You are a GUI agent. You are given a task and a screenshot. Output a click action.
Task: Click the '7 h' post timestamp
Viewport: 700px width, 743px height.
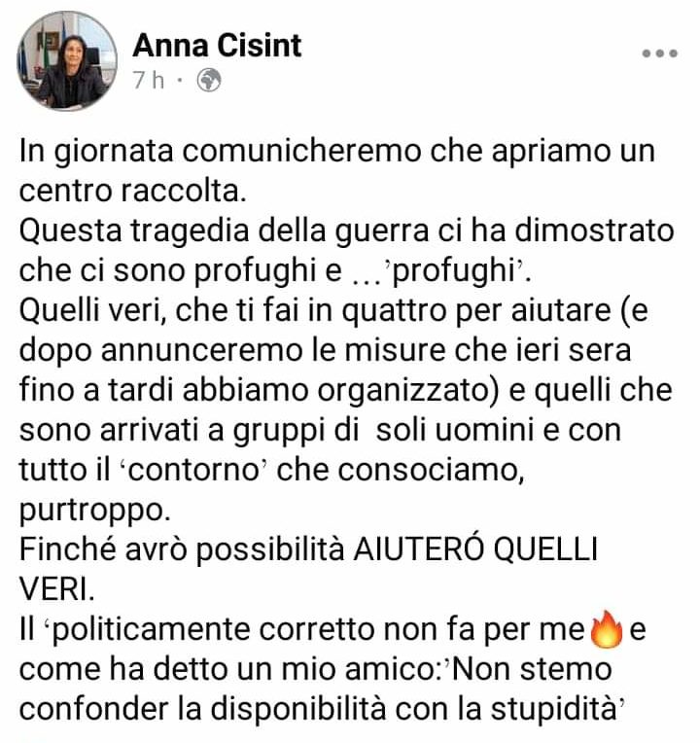tap(148, 80)
